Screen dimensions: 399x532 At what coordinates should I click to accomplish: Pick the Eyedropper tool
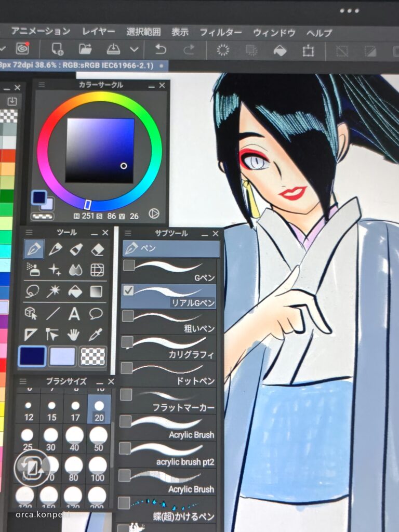tap(97, 335)
